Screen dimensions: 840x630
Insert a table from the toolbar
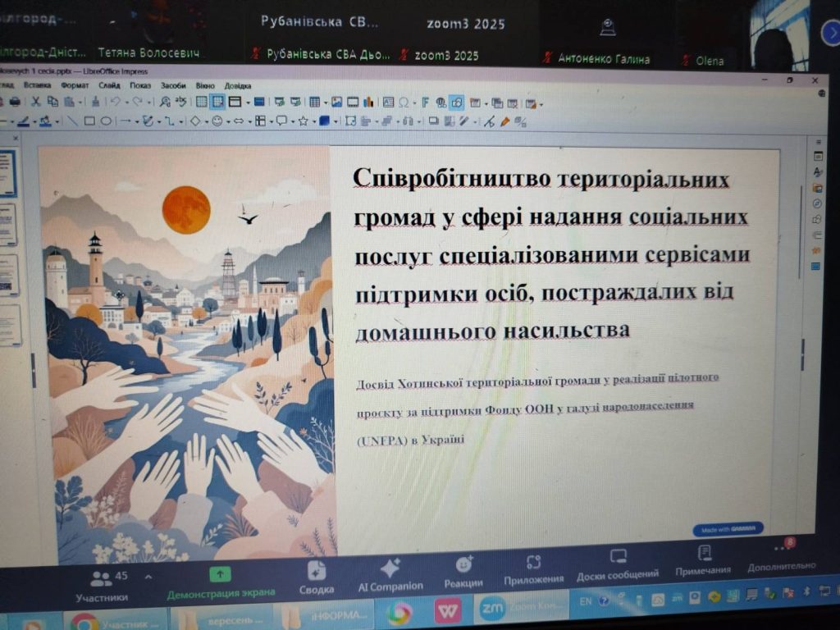click(314, 103)
